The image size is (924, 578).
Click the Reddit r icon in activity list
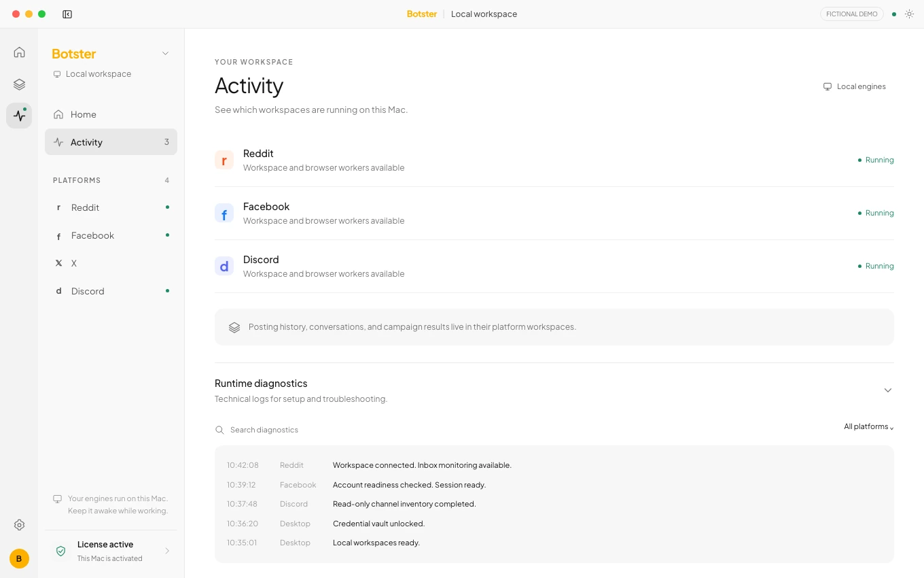(x=224, y=160)
